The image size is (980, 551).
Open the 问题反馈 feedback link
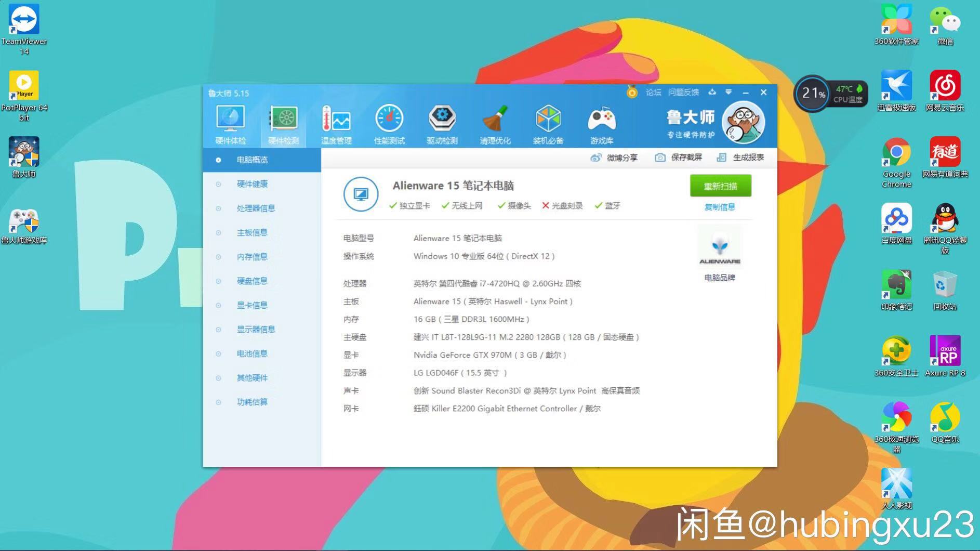(x=683, y=93)
